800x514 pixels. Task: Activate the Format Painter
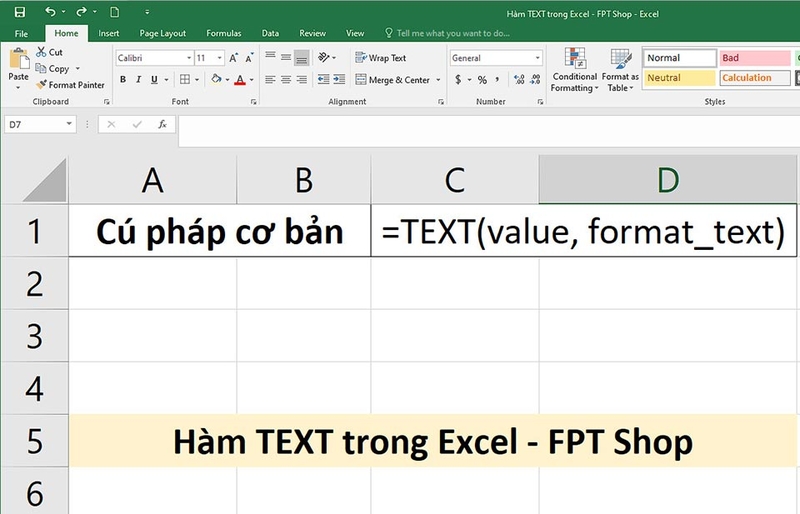[x=70, y=85]
